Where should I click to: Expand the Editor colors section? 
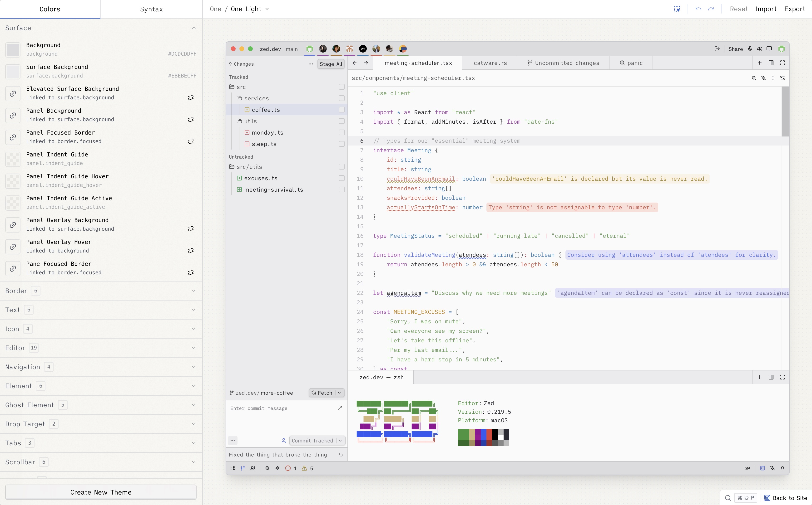[194, 348]
